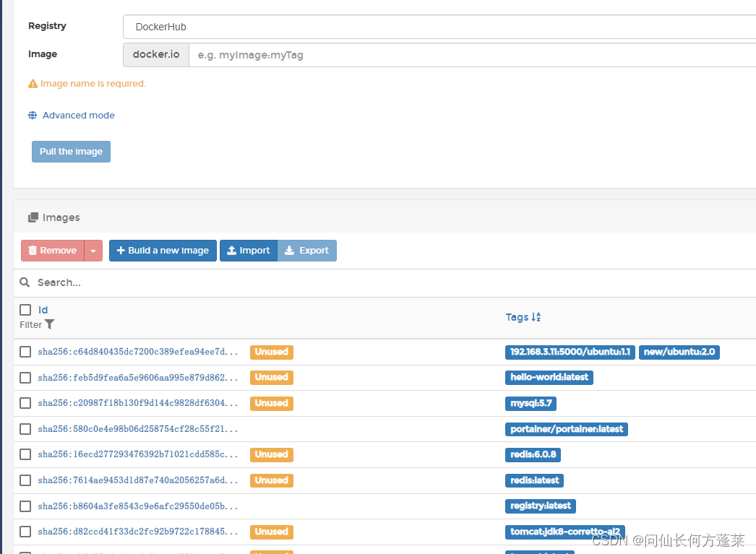Click the new/ubuntu:2.0 tag

pyautogui.click(x=679, y=352)
